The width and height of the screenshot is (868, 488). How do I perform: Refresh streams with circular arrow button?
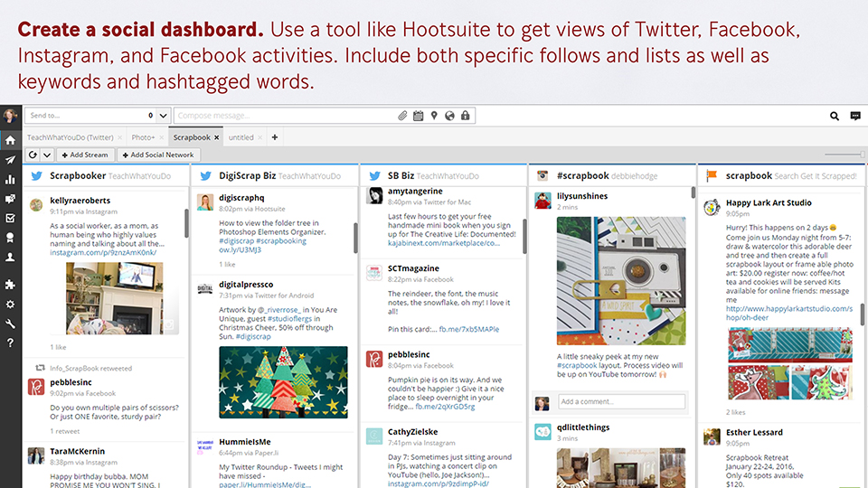click(33, 155)
